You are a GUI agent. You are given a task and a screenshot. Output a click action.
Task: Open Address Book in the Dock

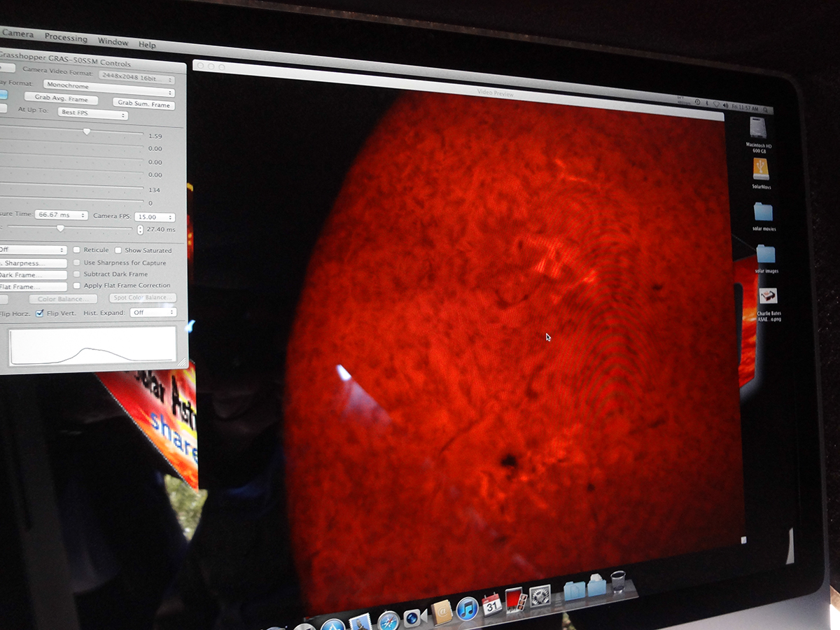click(442, 612)
